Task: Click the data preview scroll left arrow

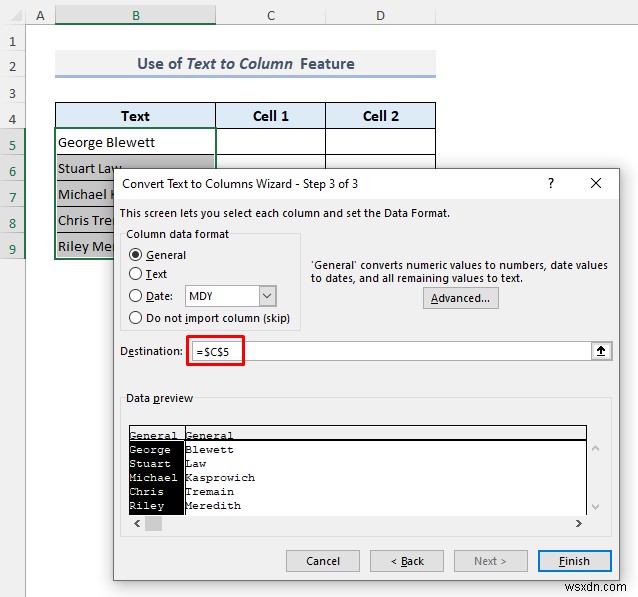Action: (138, 523)
